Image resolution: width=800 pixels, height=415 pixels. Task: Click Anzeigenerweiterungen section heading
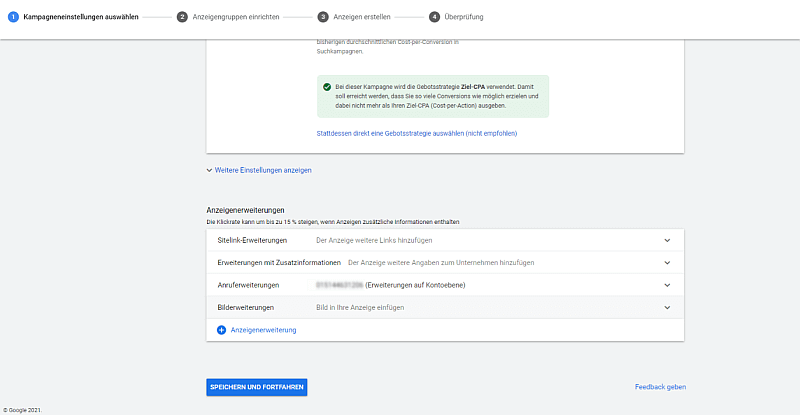[x=245, y=210]
